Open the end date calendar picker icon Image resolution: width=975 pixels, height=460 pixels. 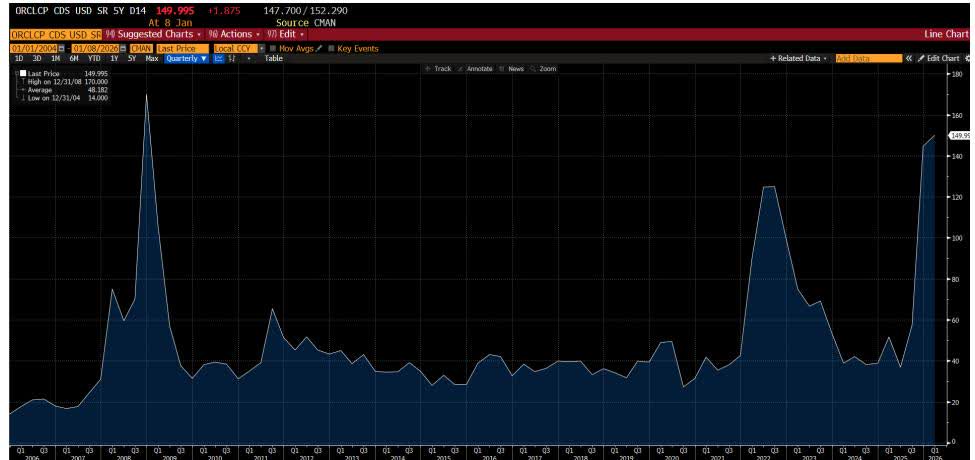coord(123,48)
